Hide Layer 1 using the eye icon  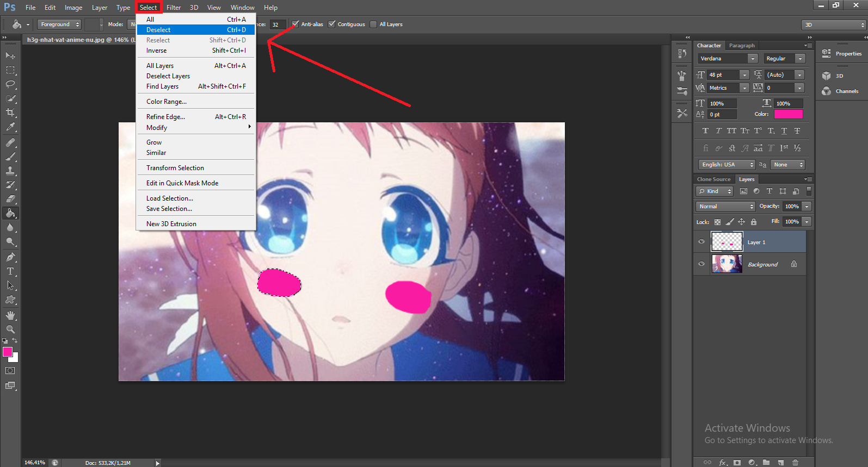pyautogui.click(x=701, y=242)
